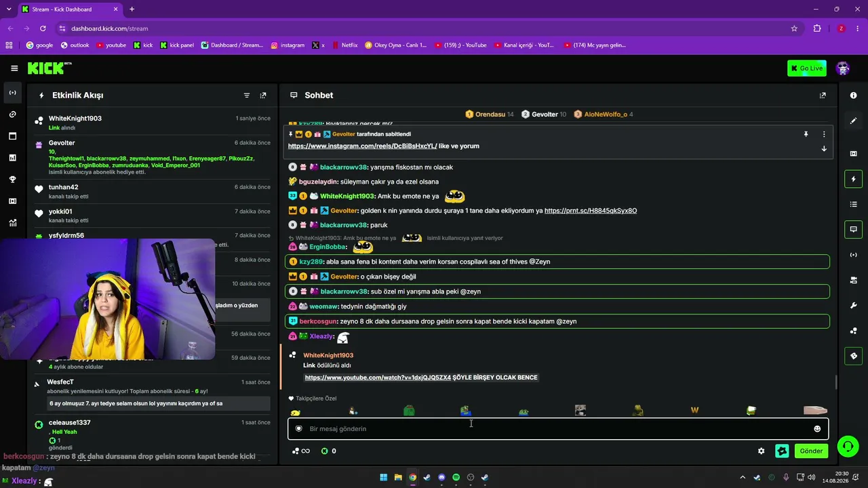This screenshot has width=868, height=488.
Task: Select tunhan42 follow event in activity feed
Action: click(x=154, y=192)
